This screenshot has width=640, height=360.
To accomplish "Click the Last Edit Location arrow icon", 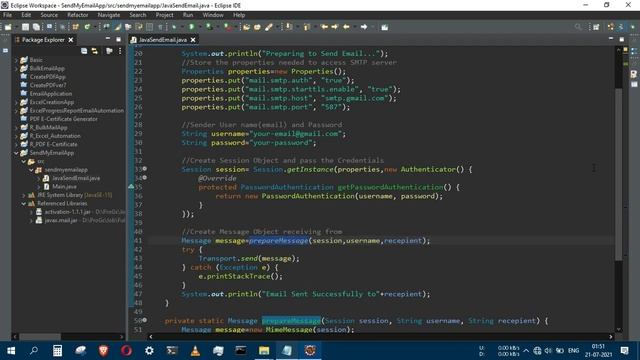I will click(324, 27).
